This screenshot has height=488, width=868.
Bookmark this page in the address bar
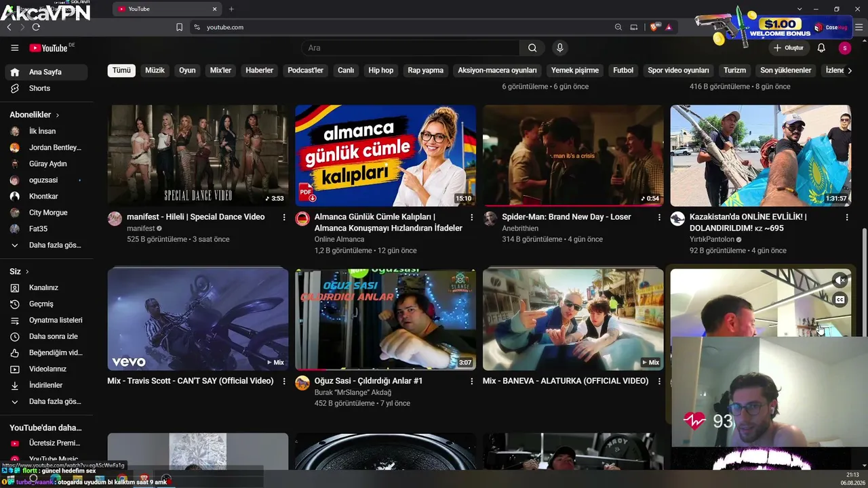pyautogui.click(x=179, y=27)
